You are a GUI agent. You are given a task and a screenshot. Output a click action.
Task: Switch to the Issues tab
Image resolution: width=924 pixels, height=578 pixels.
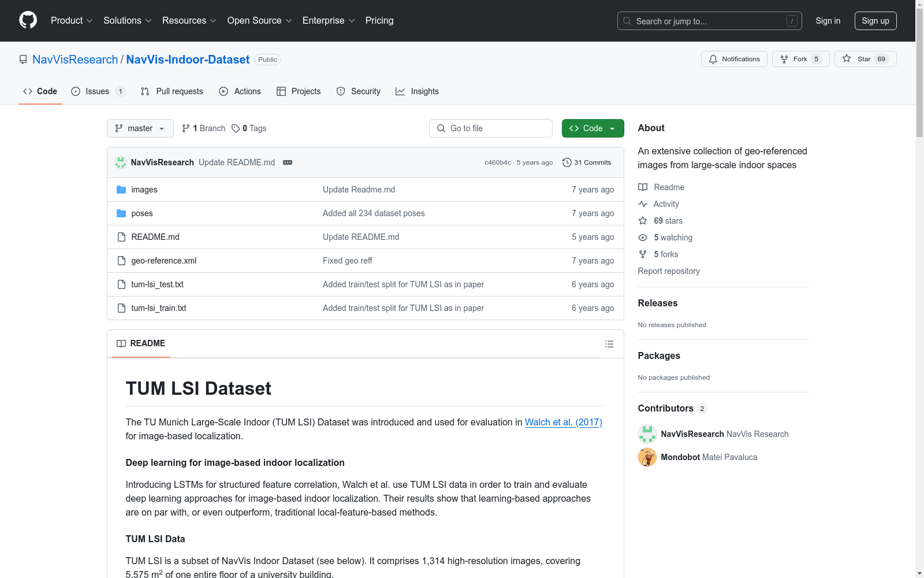(98, 91)
